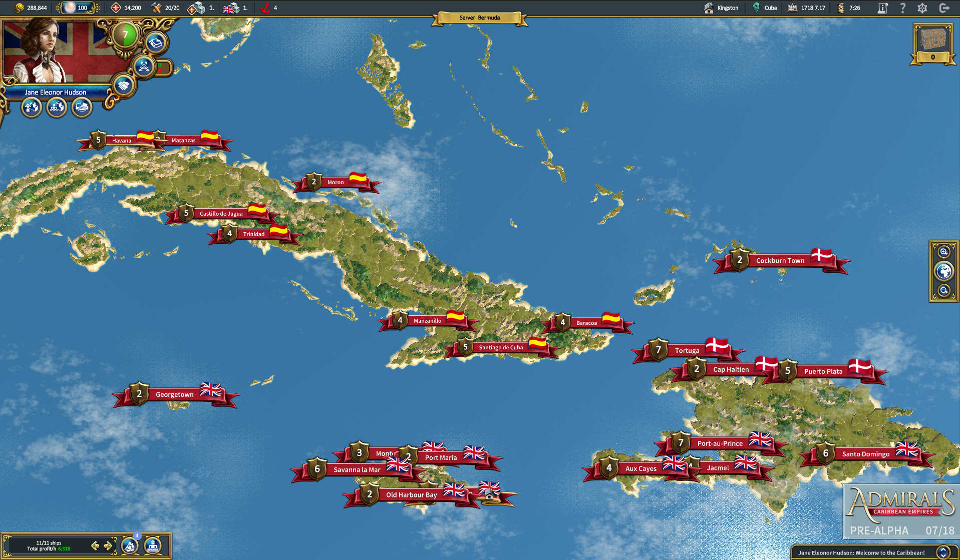
Task: Select the Trinidad city banner
Action: (254, 234)
